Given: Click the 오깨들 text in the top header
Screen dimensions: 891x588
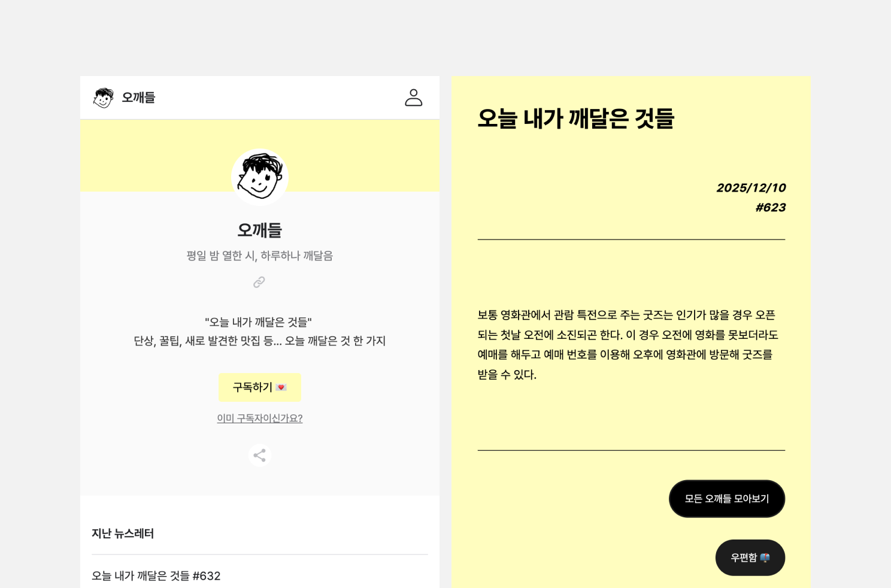Looking at the screenshot, I should tap(138, 98).
